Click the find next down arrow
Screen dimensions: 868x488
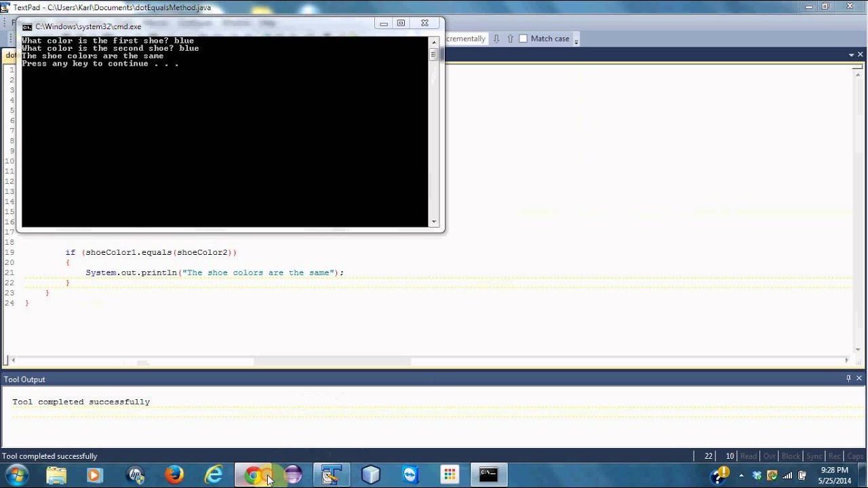point(496,39)
